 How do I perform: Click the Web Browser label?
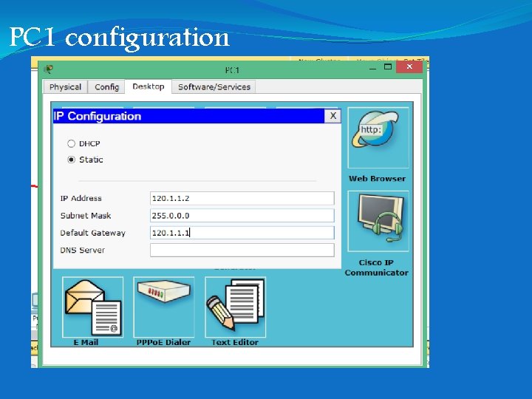click(x=378, y=179)
